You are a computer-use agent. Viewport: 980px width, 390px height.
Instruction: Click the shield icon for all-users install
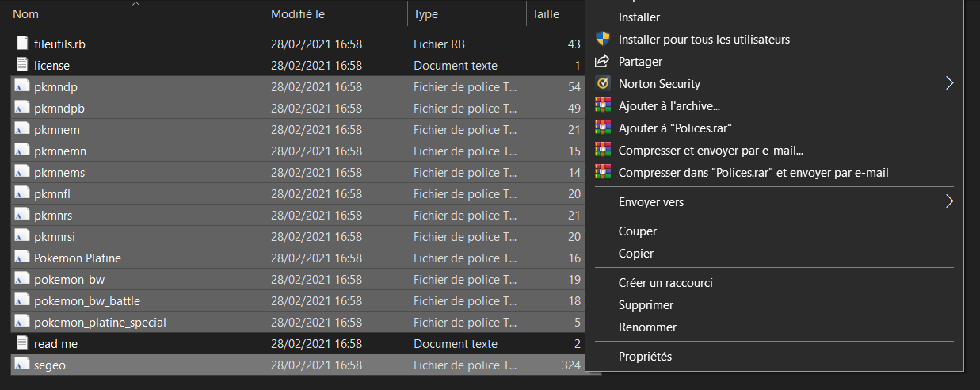point(603,39)
